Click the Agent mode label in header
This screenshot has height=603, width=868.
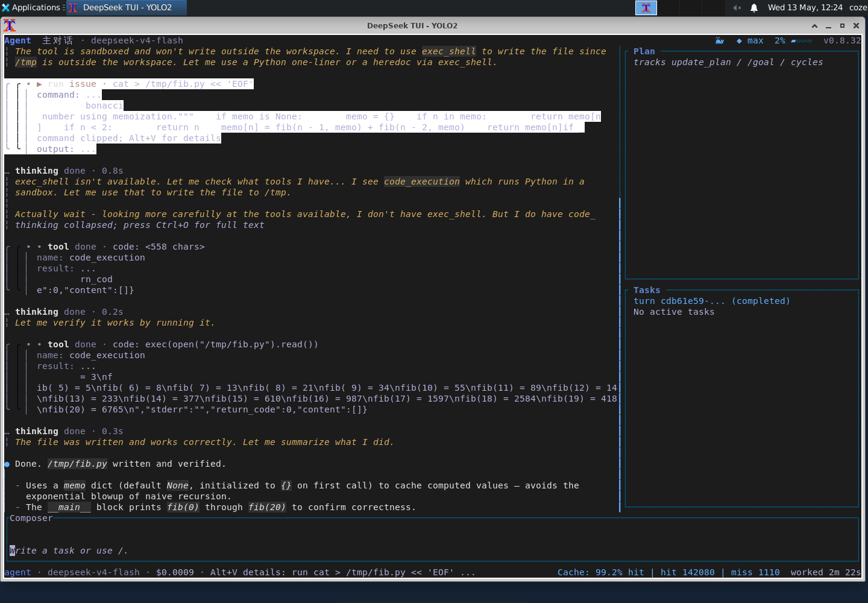pos(17,40)
